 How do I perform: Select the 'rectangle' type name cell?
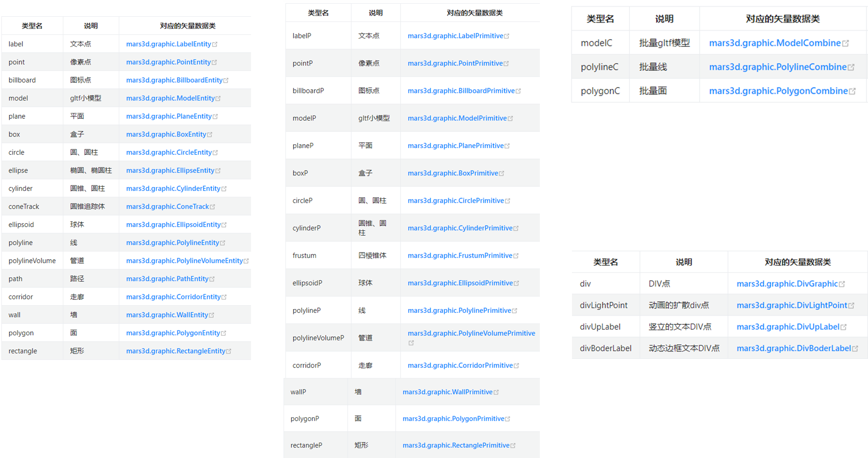[33, 351]
